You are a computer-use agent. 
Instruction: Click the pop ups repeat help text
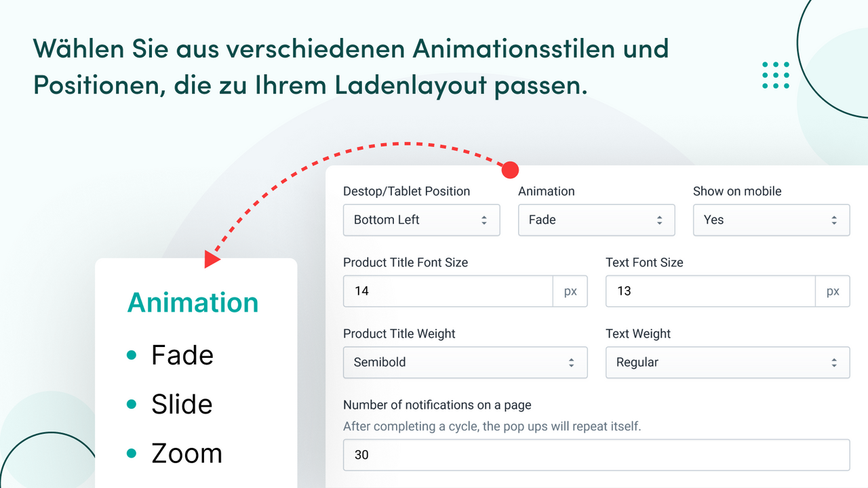pyautogui.click(x=492, y=426)
